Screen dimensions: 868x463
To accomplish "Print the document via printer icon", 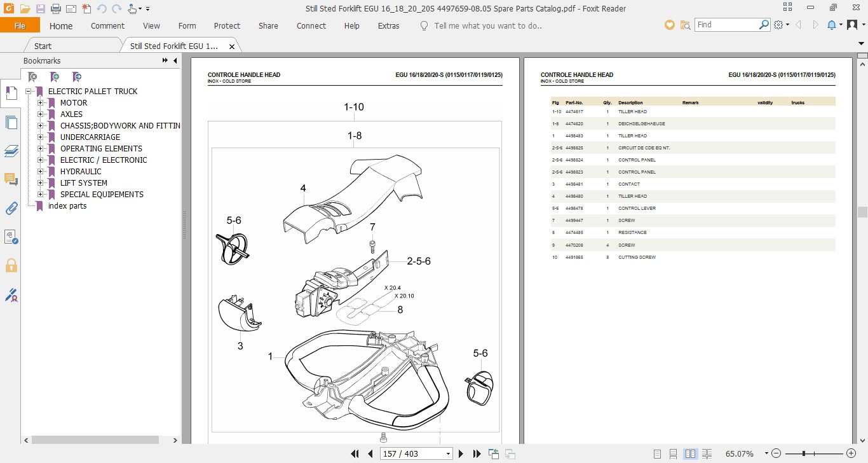I will (55, 9).
